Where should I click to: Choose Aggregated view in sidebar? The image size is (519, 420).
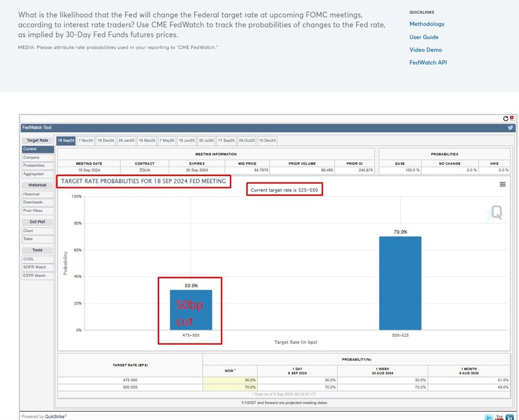point(34,174)
